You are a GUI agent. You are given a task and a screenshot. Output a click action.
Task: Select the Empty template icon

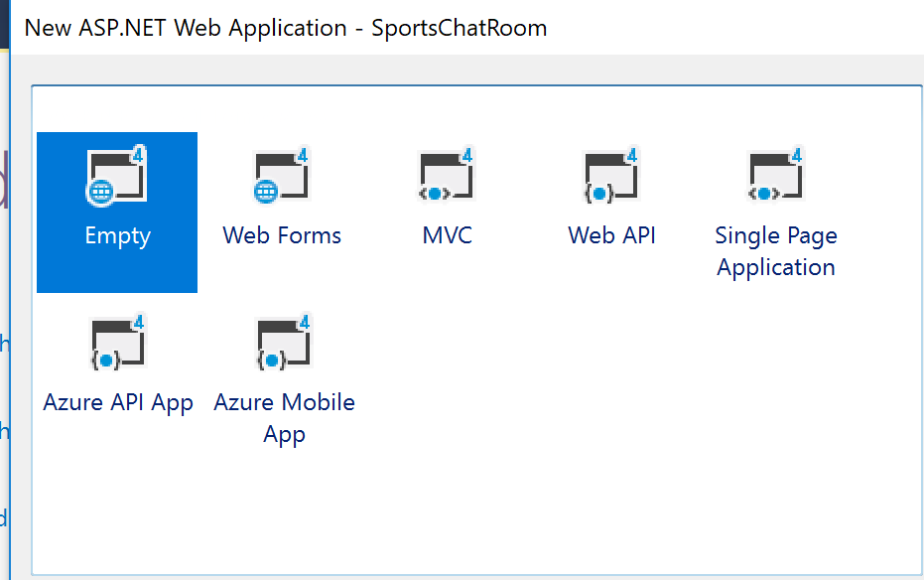coord(117,177)
